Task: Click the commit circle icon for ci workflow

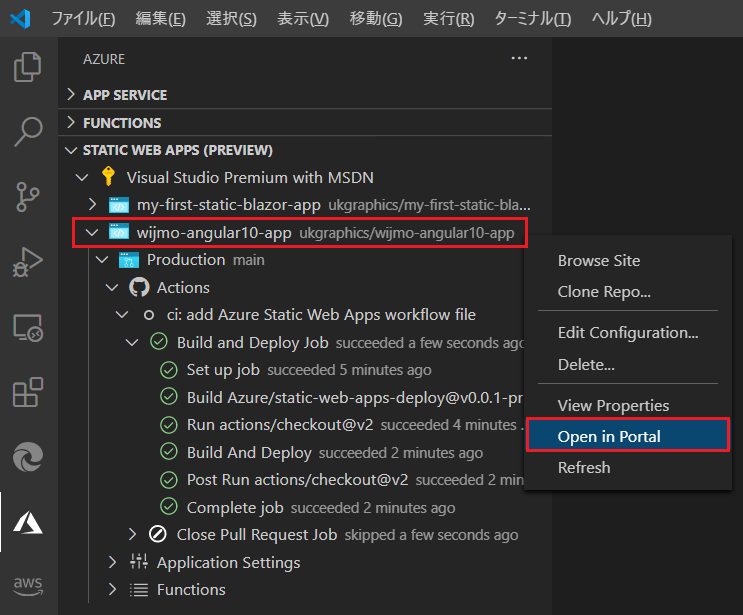Action: [149, 315]
